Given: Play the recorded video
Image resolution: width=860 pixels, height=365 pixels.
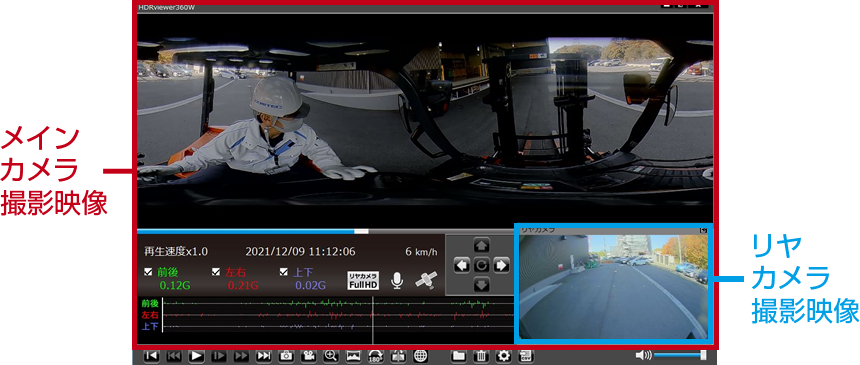Looking at the screenshot, I should point(196,356).
